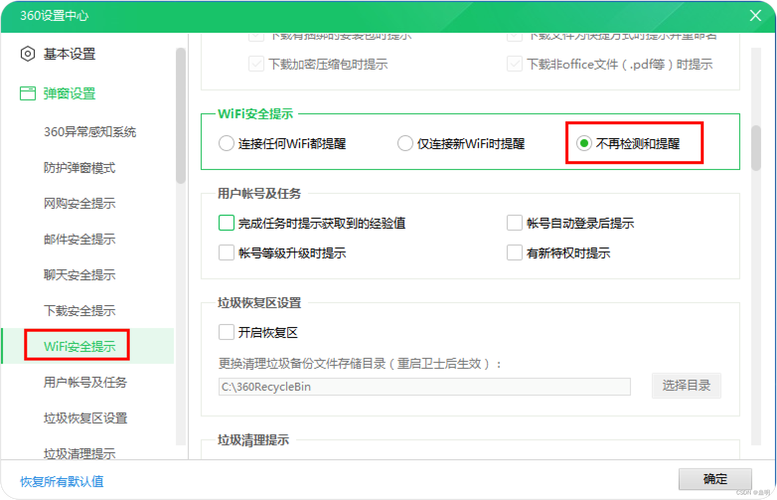Go to 垃圾清理提示 in sidebar

coord(79,453)
